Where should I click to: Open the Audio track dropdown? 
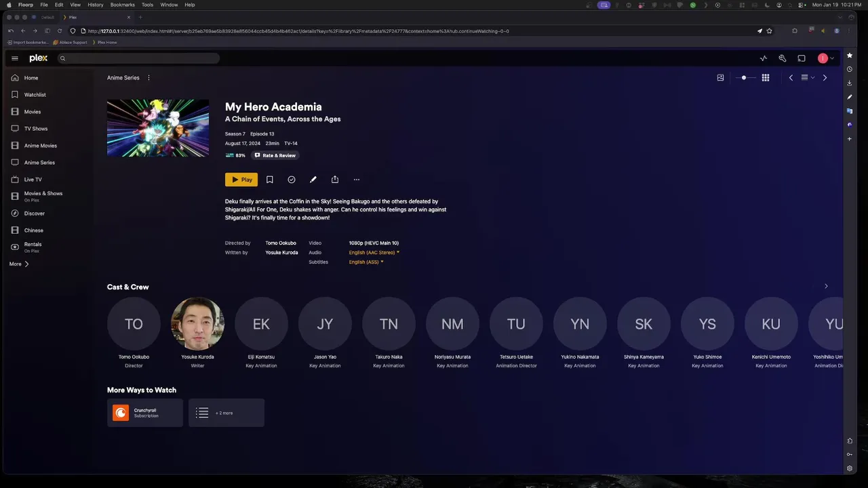[x=374, y=252]
